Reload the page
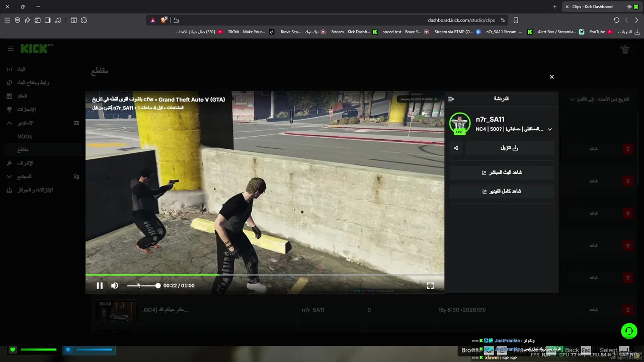The width and height of the screenshot is (644, 362). click(x=616, y=20)
